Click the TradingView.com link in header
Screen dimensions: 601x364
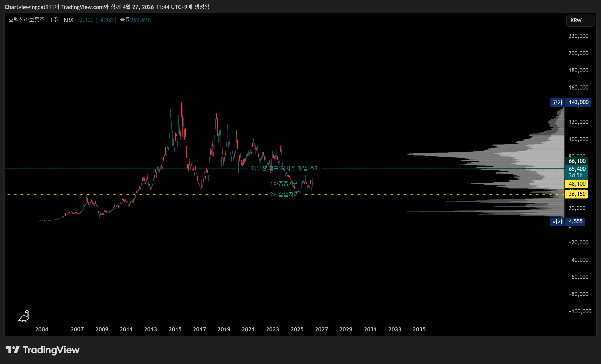coord(82,7)
